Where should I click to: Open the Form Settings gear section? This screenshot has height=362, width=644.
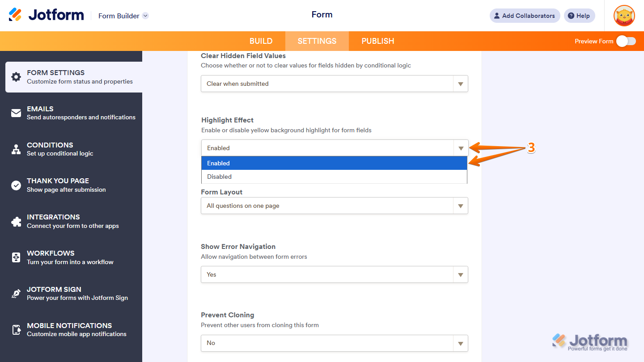point(16,77)
